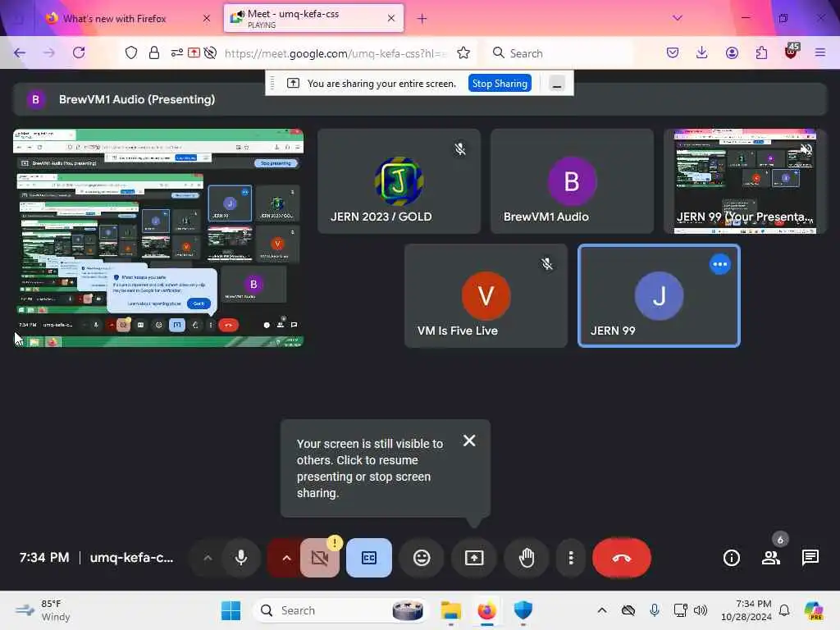Click the screen sharing indicator in address bar
The image size is (840, 630).
pyautogui.click(x=194, y=52)
